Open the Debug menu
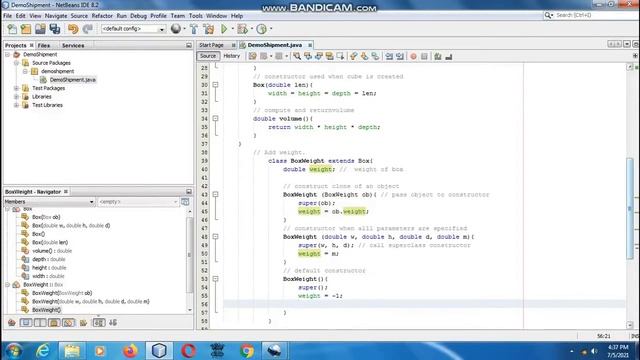640x360 pixels. pyautogui.click(x=138, y=16)
